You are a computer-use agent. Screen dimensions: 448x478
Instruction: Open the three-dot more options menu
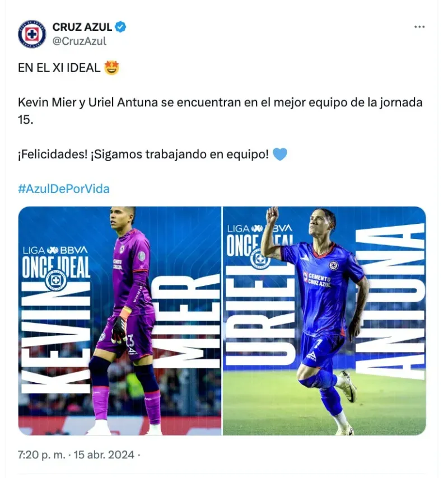coord(419,27)
